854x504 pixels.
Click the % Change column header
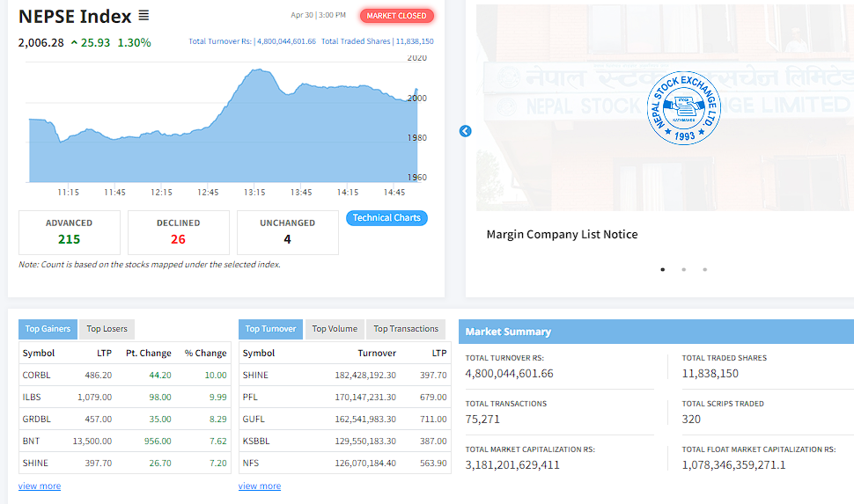tap(205, 354)
